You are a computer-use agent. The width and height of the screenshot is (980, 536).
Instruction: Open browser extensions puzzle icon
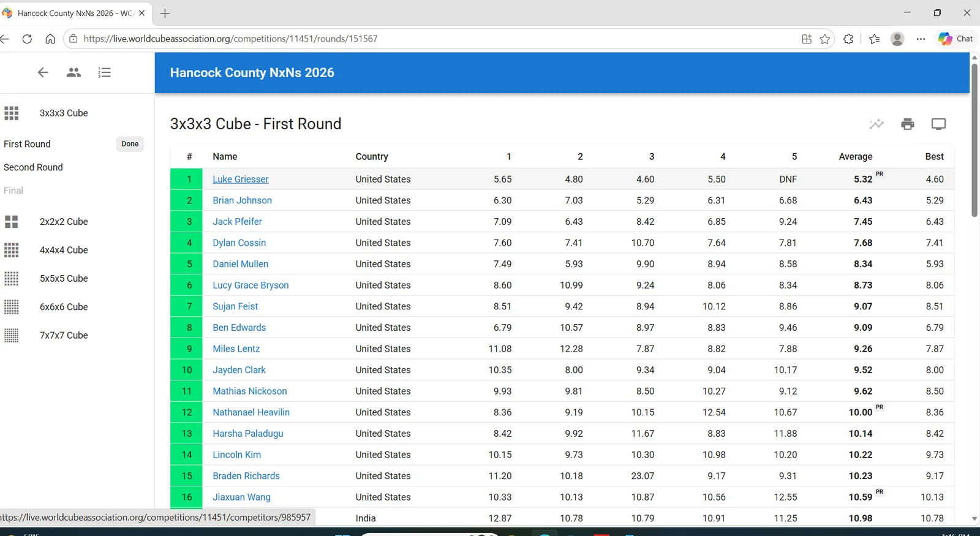[x=848, y=39]
